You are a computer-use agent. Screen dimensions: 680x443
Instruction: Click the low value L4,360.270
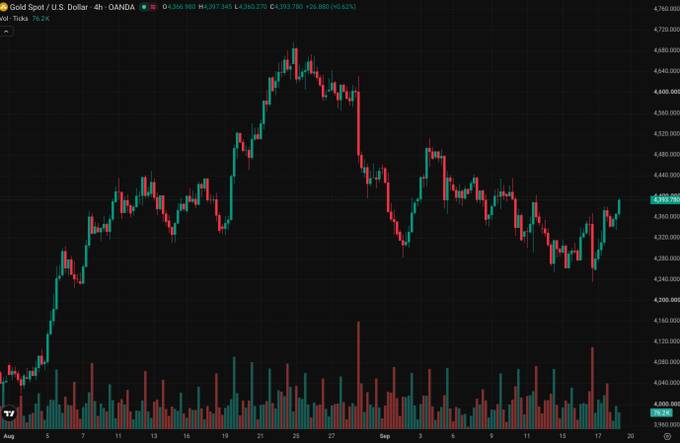[251, 7]
